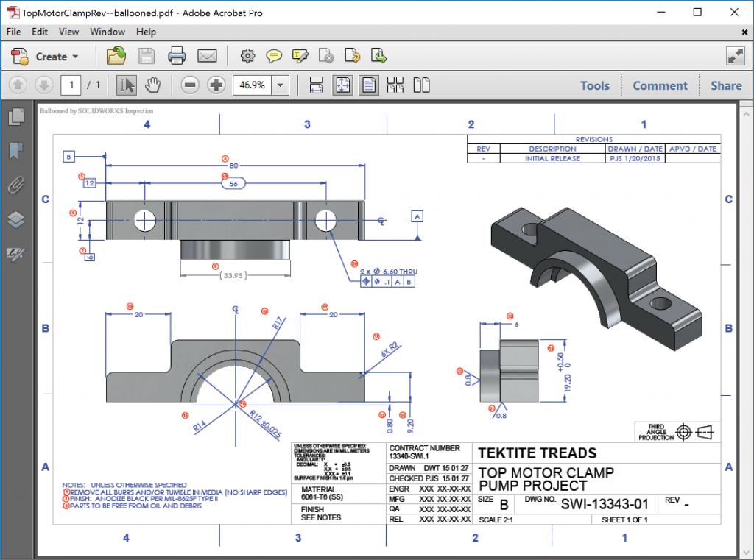This screenshot has width=754, height=560.
Task: Click the delete page icon
Action: pos(326,56)
